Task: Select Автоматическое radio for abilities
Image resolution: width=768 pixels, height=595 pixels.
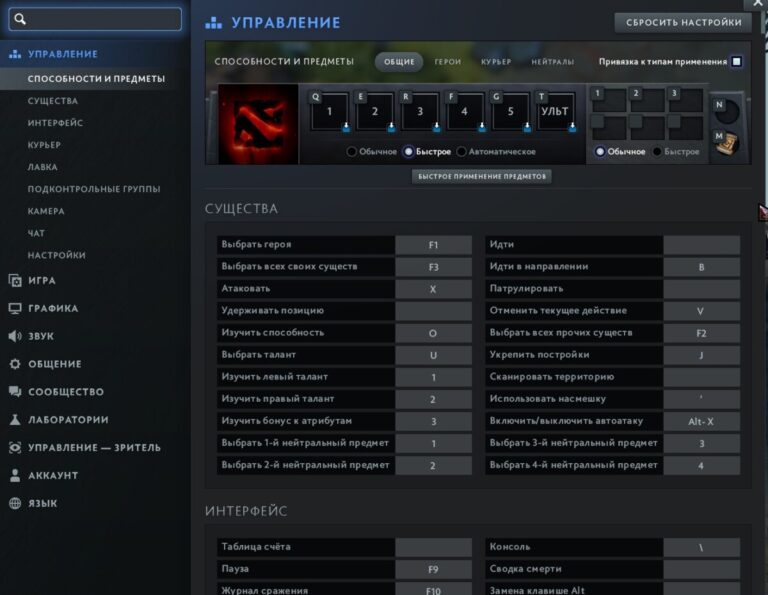Action: click(461, 152)
